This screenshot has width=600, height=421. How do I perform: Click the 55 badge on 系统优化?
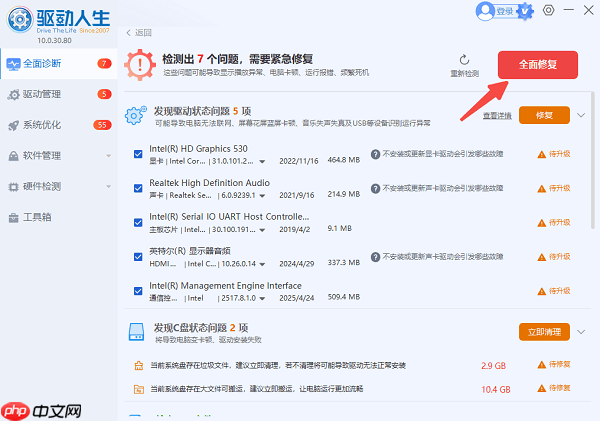(x=102, y=125)
